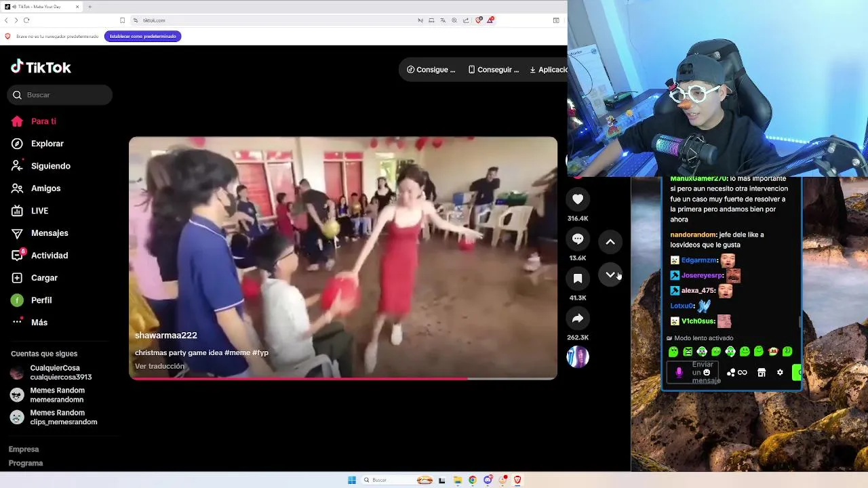The image size is (868, 488).
Task: Open Discord from the taskbar
Action: (x=488, y=480)
